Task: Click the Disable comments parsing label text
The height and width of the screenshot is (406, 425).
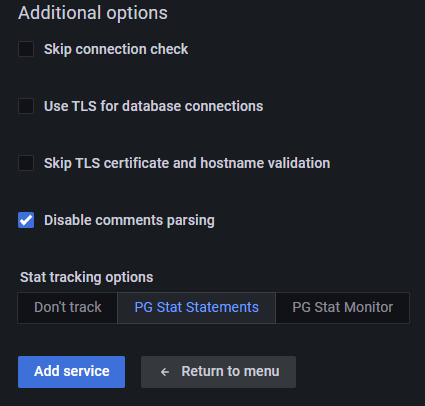Action: coord(129,220)
